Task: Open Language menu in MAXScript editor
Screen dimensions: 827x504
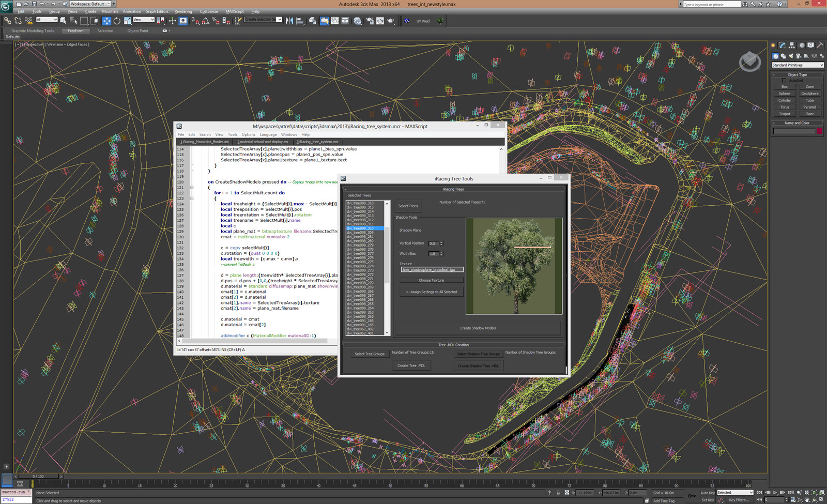Action: pyautogui.click(x=268, y=134)
